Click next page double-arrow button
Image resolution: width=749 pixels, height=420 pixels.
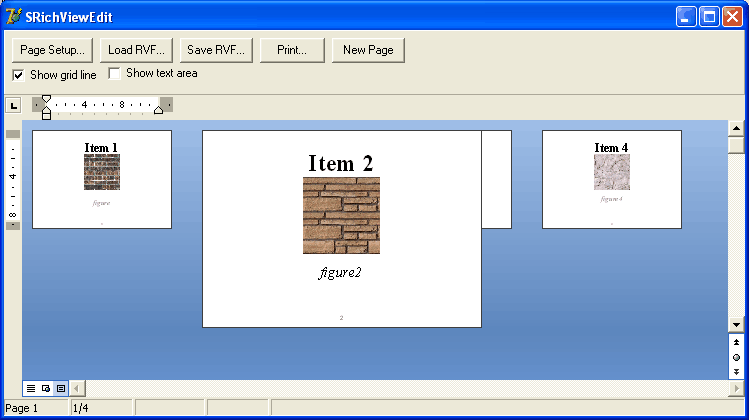click(737, 371)
